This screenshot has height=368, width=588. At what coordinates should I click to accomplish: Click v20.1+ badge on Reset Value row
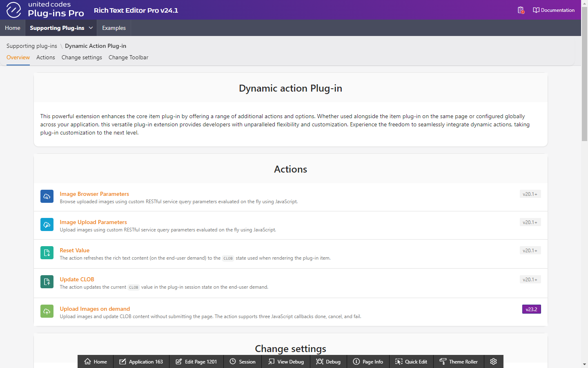coord(530,250)
